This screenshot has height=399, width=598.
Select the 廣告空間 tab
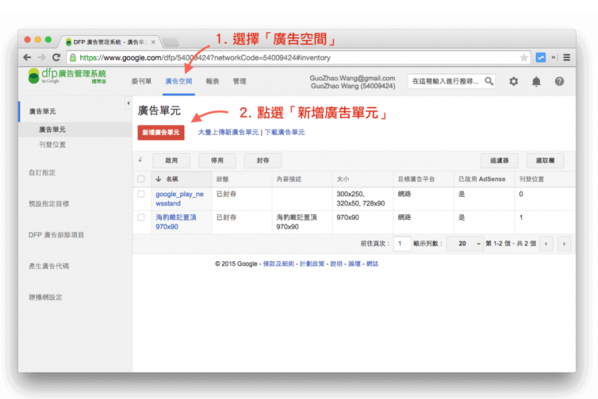click(x=178, y=81)
